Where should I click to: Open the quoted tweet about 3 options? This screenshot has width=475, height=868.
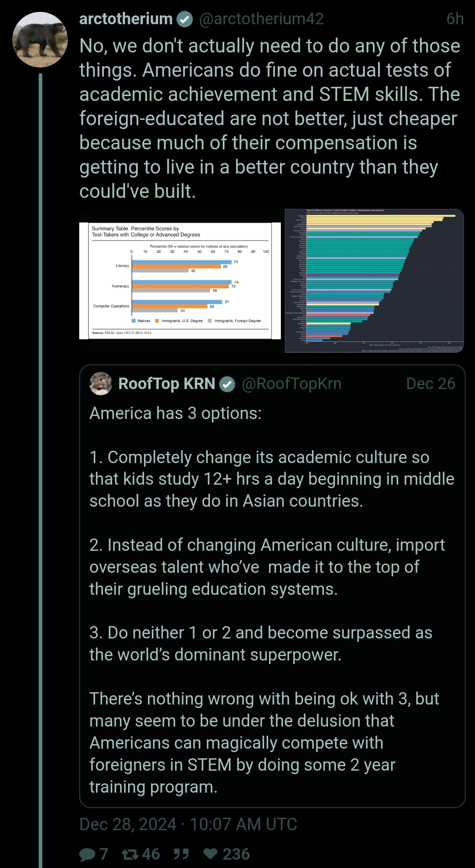pos(272,586)
